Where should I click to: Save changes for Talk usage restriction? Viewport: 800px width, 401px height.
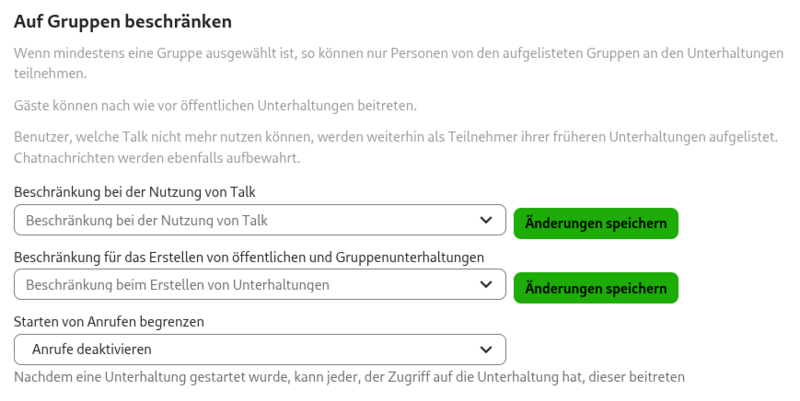pyautogui.click(x=596, y=223)
